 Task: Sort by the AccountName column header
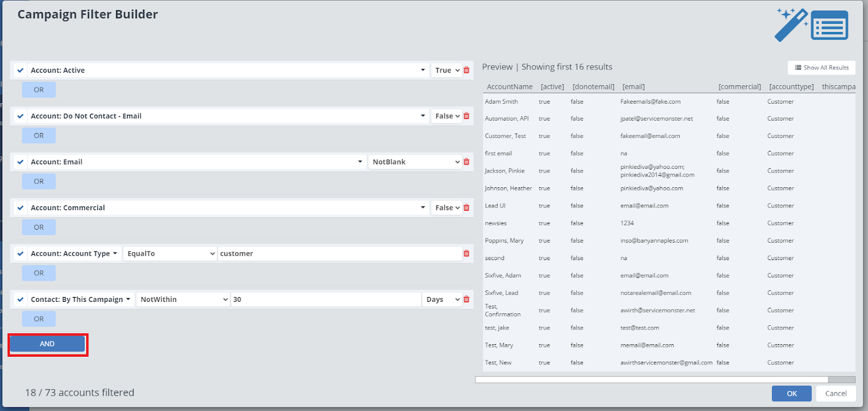(509, 87)
